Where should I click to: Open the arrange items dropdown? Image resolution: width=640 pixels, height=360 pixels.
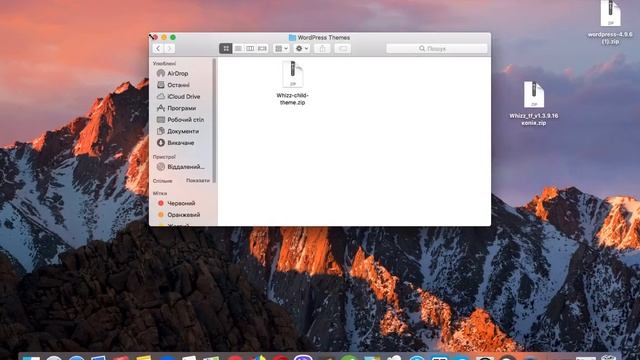(x=281, y=49)
